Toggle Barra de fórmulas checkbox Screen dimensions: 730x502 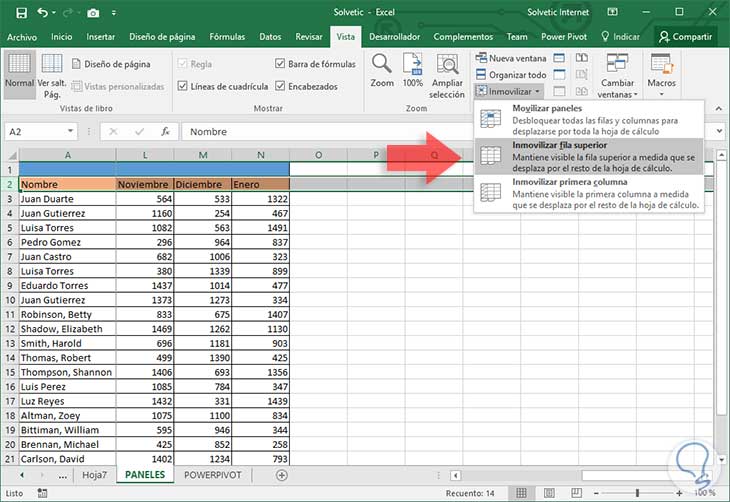coord(279,64)
